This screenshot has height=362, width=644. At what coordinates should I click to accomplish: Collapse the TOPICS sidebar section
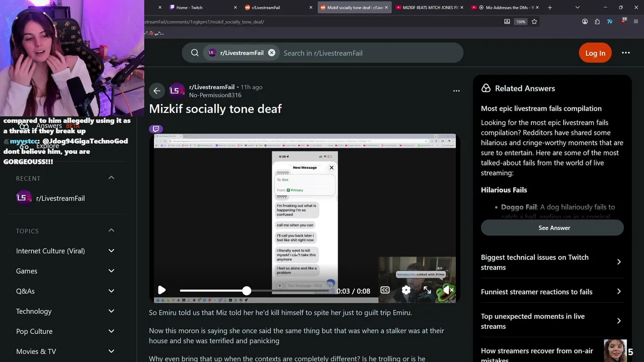(x=111, y=230)
